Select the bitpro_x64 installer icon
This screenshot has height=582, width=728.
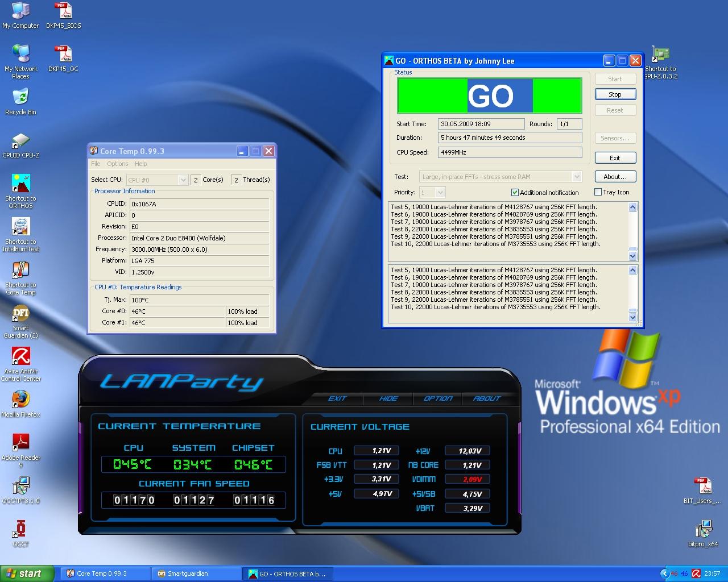[x=703, y=534]
